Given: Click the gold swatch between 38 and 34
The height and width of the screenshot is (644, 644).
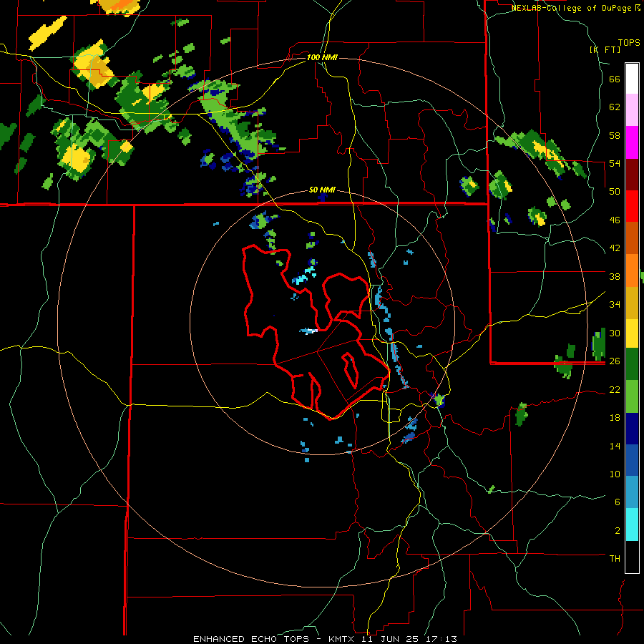Looking at the screenshot, I should (632, 303).
